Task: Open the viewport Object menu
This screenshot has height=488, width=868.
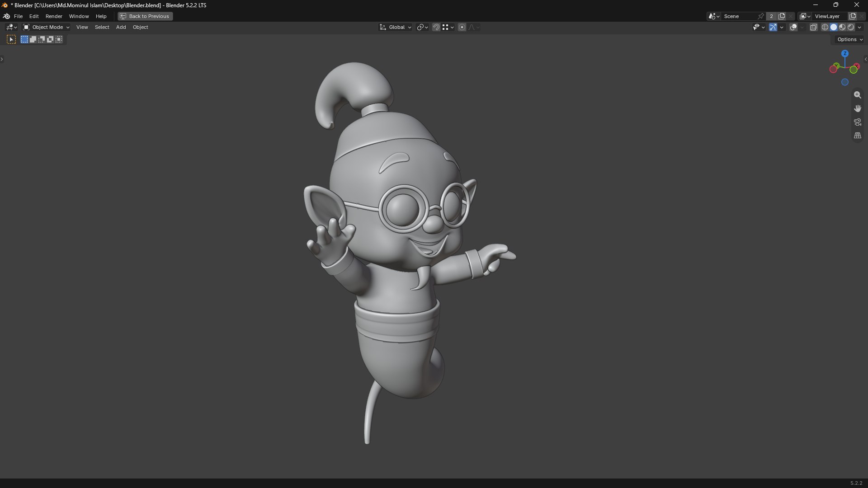Action: tap(140, 27)
